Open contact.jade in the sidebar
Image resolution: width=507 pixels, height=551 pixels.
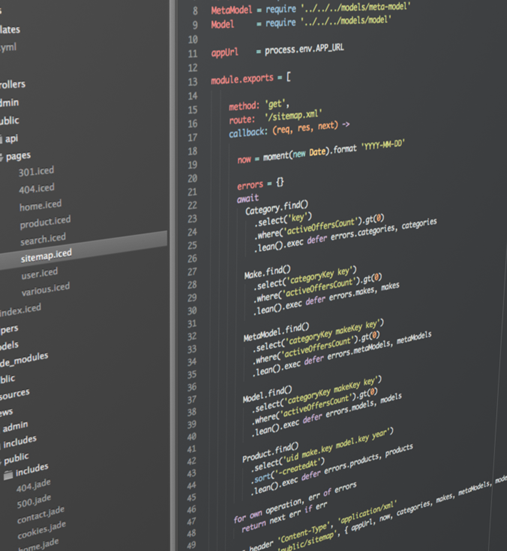point(41,515)
